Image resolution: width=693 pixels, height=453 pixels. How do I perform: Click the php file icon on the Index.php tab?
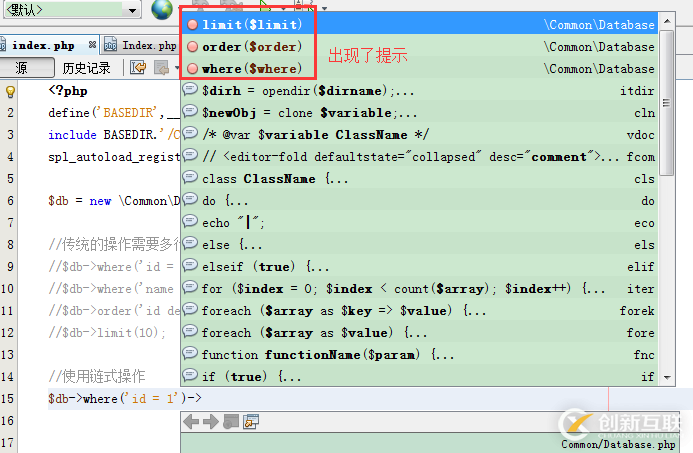tap(110, 45)
